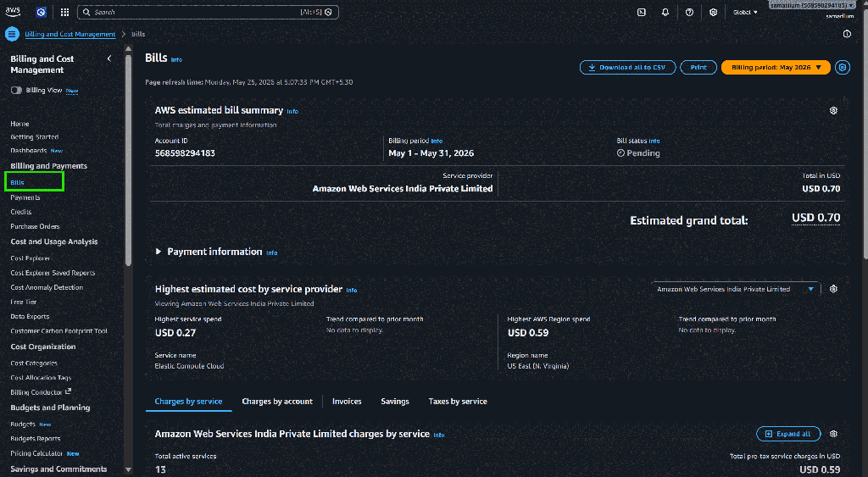Switch to the Savings tab
Screen dimensions: 868x477
pyautogui.click(x=395, y=402)
